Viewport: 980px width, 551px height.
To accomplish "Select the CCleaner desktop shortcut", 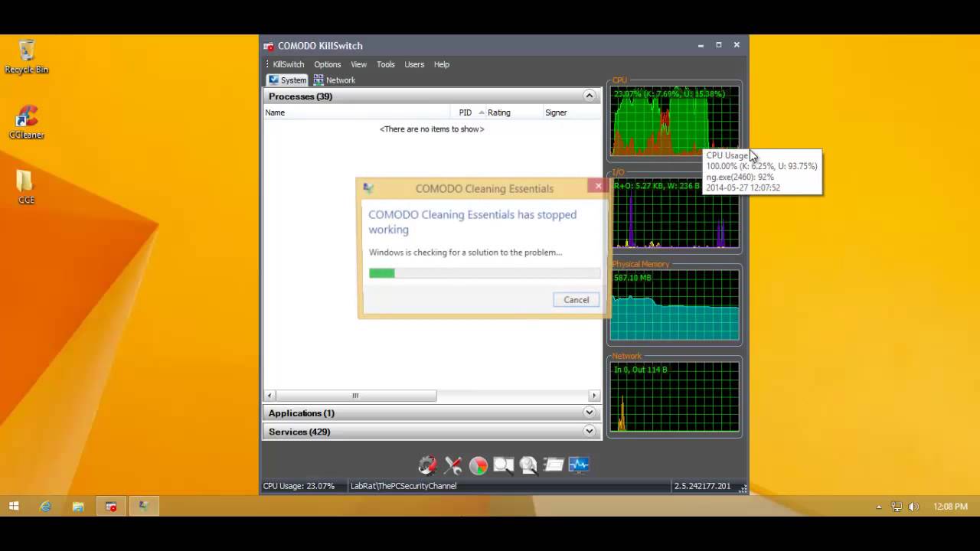I will pyautogui.click(x=27, y=122).
